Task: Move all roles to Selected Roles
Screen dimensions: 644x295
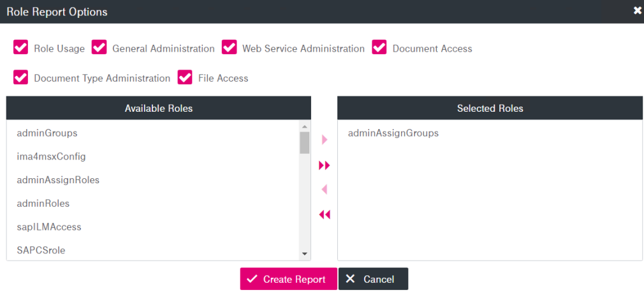Action: [325, 165]
